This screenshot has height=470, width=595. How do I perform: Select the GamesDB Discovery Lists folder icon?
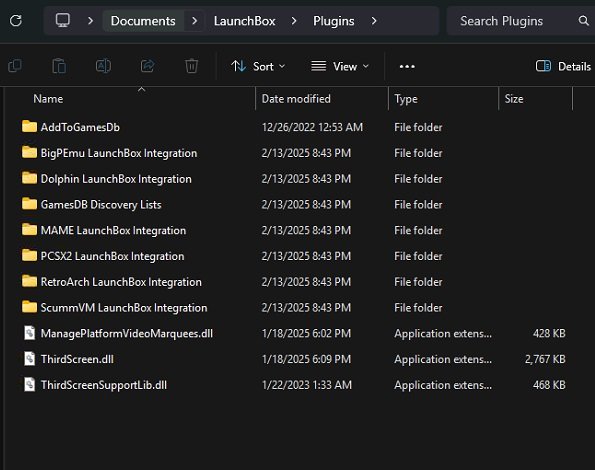(29, 204)
